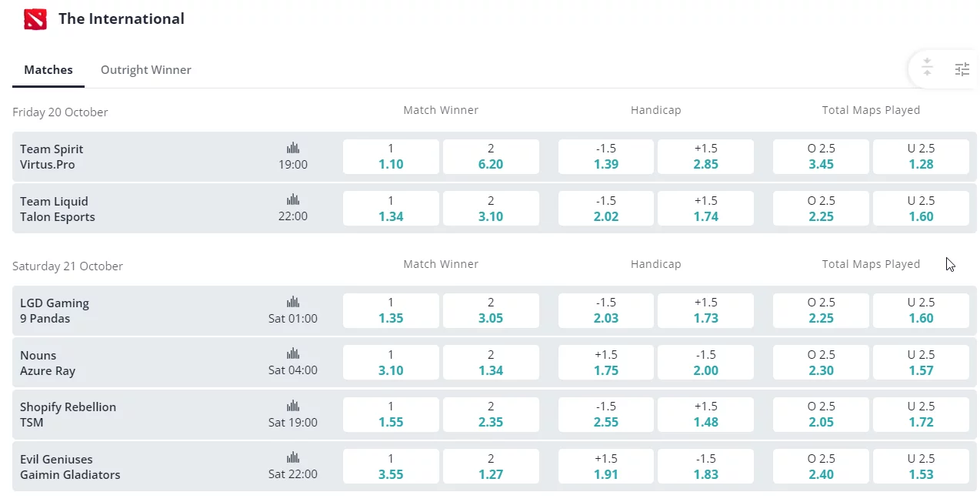
Task: Pick Team Liquid match winner odds 1.34
Action: [x=391, y=209]
